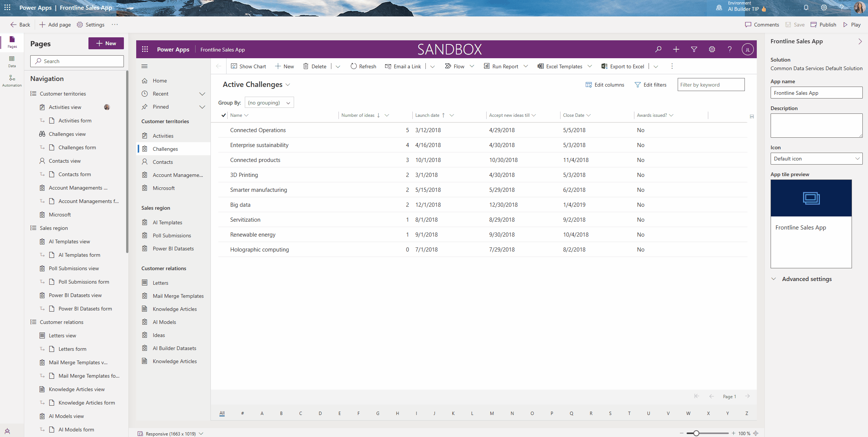Filter records starting with letter B
This screenshot has height=437, width=868.
tap(281, 413)
